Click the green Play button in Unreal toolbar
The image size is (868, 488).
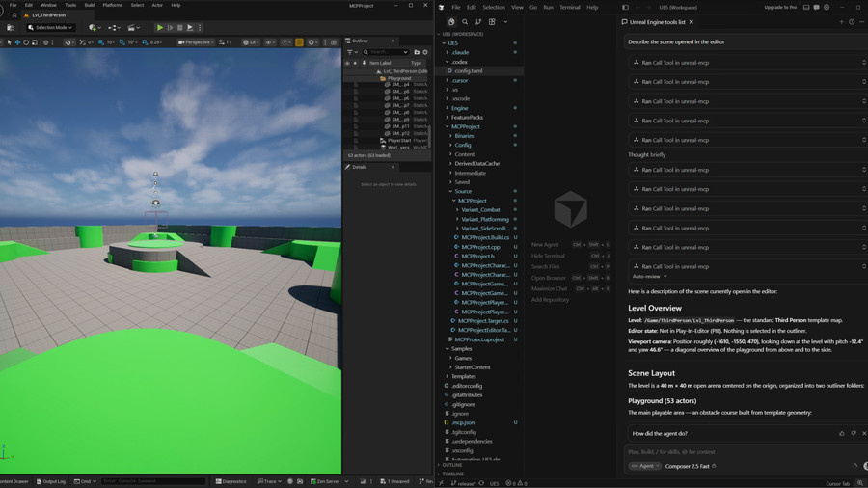point(160,27)
